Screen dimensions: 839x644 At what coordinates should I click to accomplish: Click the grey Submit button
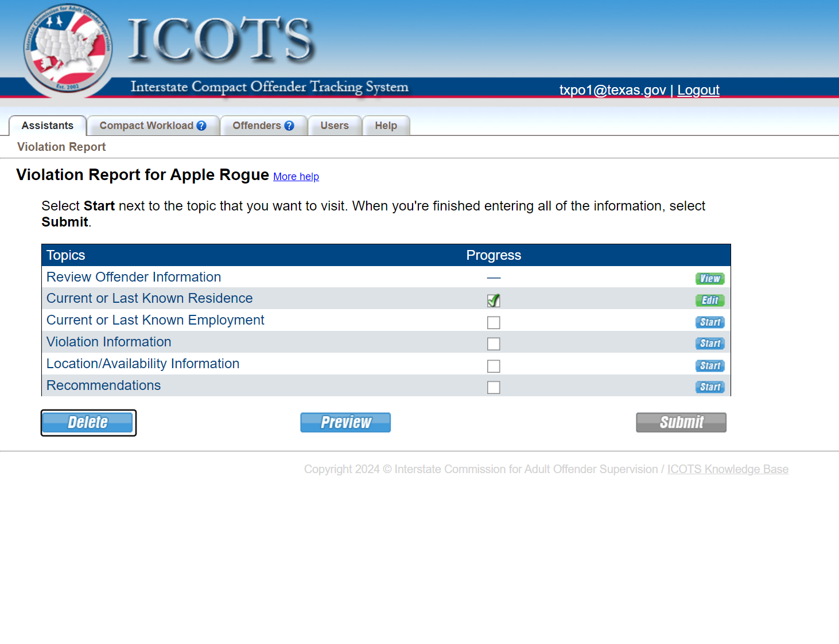point(681,423)
